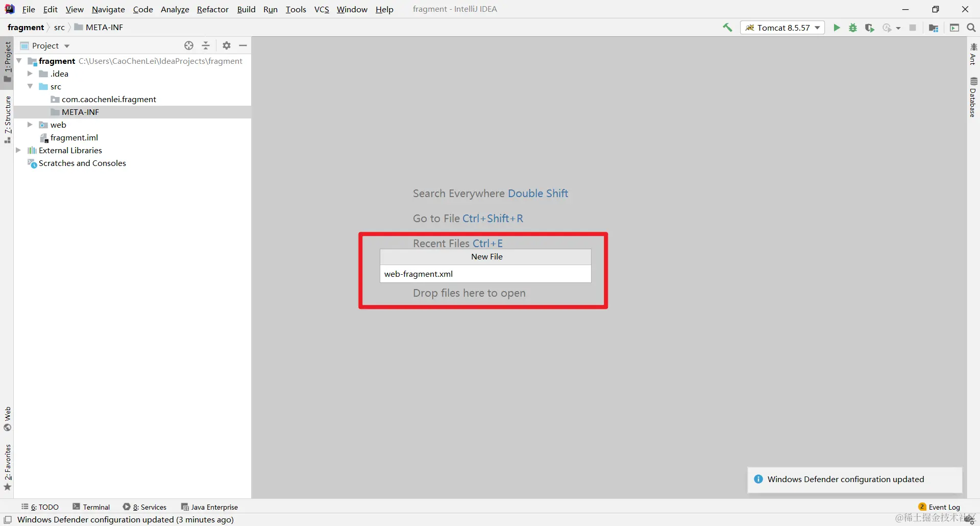This screenshot has height=526, width=980.
Task: Open the 2: Favorites side tab
Action: [x=7, y=467]
